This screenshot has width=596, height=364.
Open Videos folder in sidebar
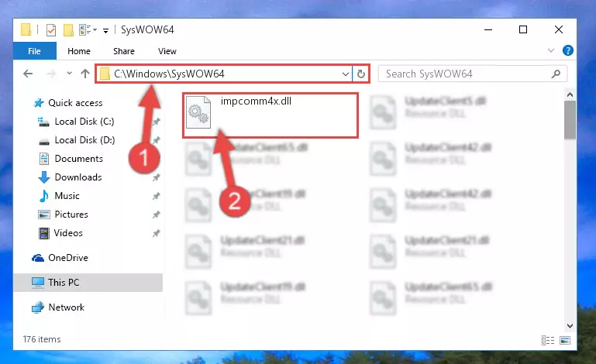click(x=68, y=233)
